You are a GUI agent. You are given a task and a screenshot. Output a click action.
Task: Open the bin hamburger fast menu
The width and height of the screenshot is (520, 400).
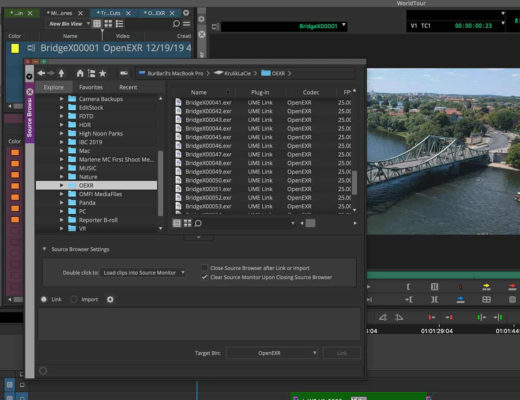[187, 24]
